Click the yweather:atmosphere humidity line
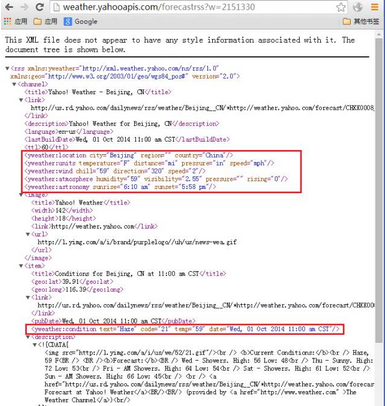Screen dimensions: 387x406 (x=156, y=179)
